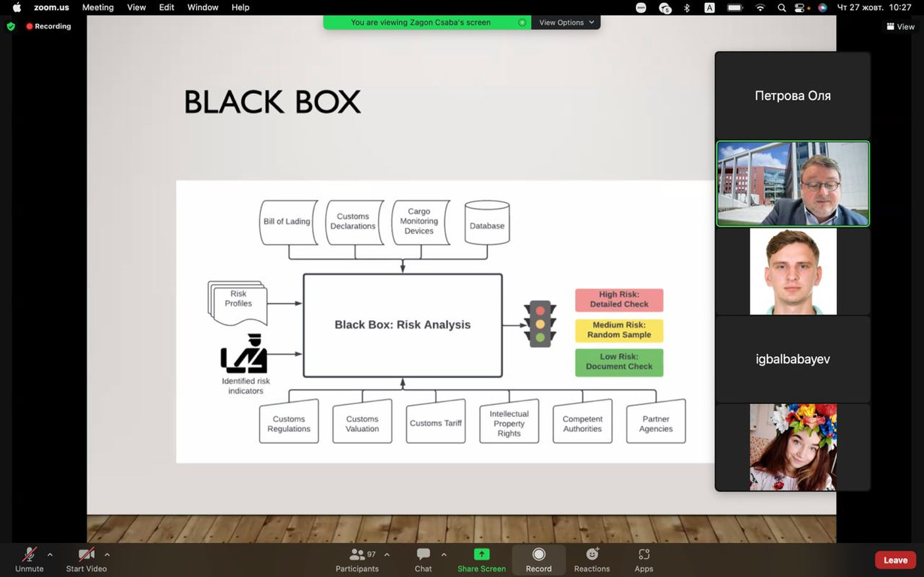This screenshot has width=924, height=577.
Task: Click the Record button in toolbar
Action: click(538, 559)
